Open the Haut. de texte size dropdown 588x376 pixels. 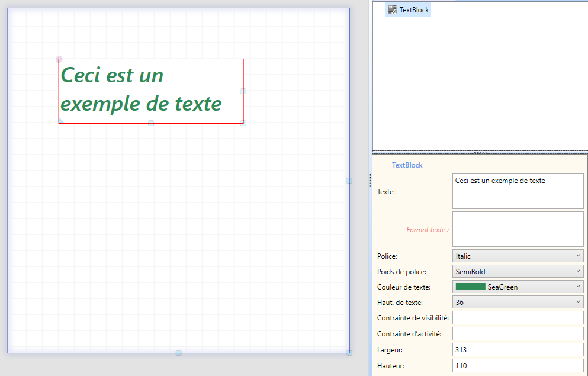[x=518, y=303]
